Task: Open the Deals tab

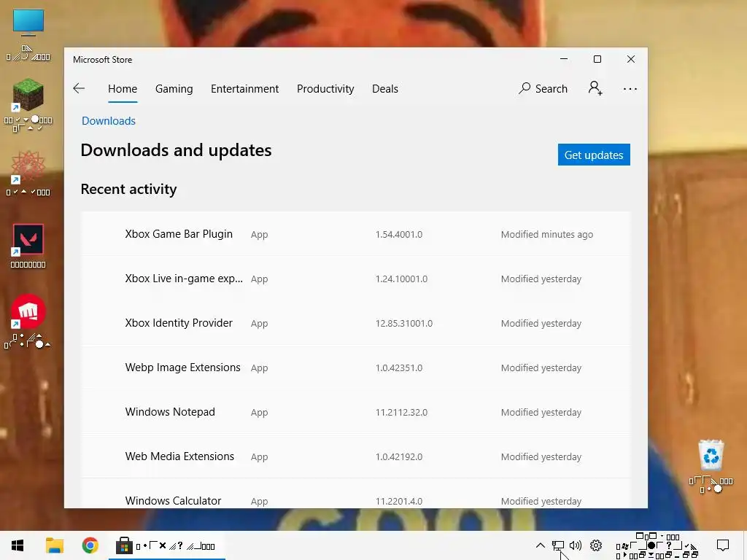Action: (385, 89)
